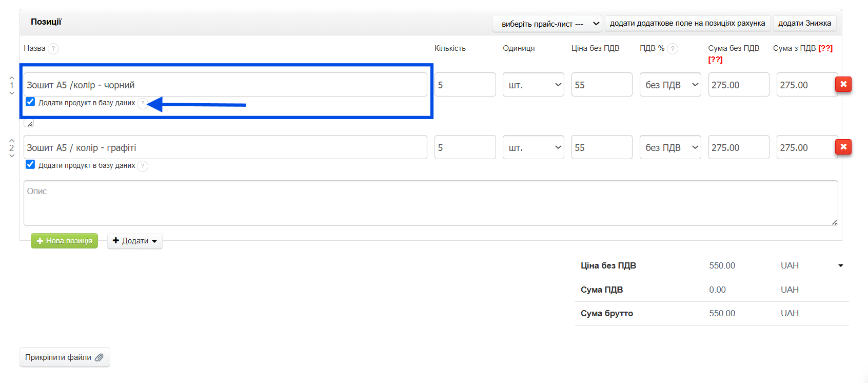This screenshot has width=868, height=383.
Task: Click red [??] link next to Сума з ПДВ
Action: coord(825,48)
